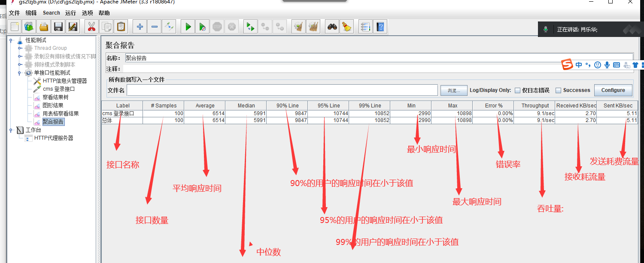Click the Cut scissors icon

(x=91, y=27)
